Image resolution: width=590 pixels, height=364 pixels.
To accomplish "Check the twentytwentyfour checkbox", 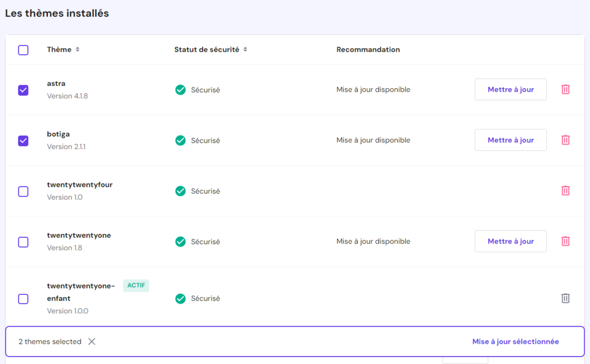I will (x=23, y=191).
